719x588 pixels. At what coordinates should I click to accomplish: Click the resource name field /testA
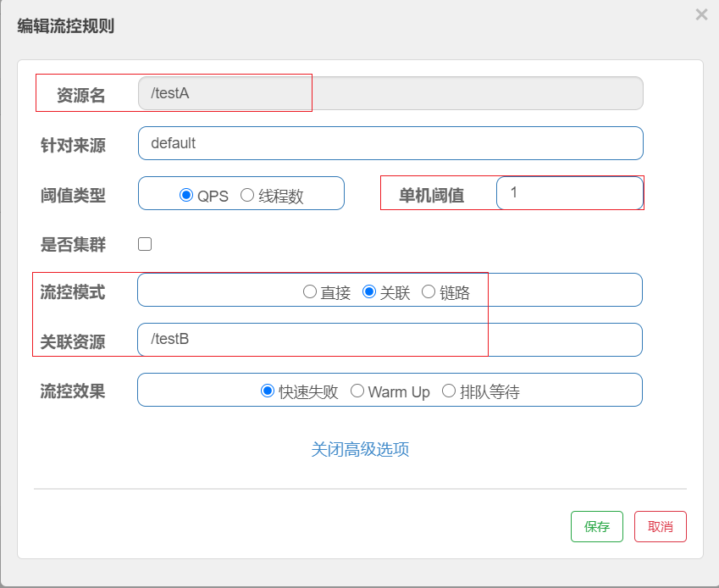(x=390, y=93)
